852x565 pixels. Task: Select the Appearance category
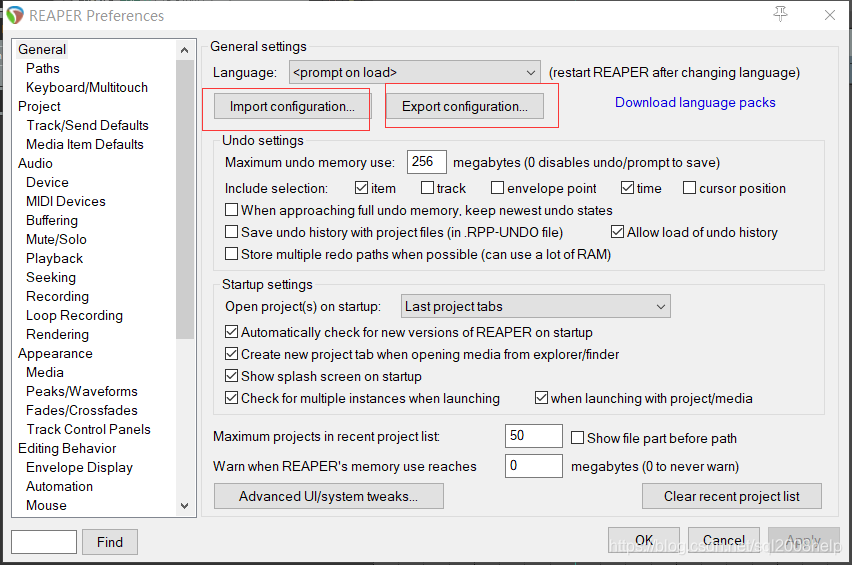click(x=55, y=354)
